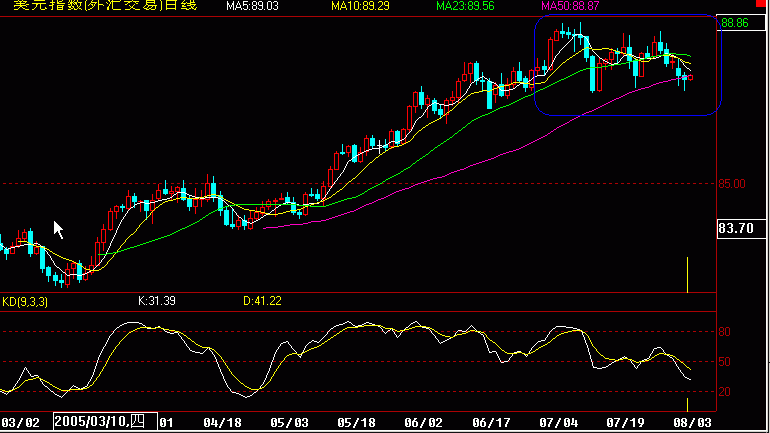Click the 85.00 price axis label
The image size is (770, 433).
click(x=732, y=184)
